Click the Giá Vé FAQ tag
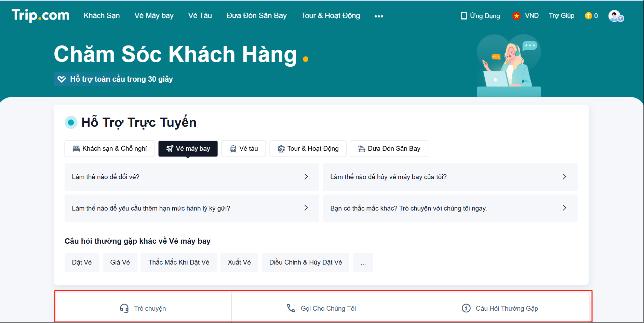The image size is (644, 323). coord(120,263)
